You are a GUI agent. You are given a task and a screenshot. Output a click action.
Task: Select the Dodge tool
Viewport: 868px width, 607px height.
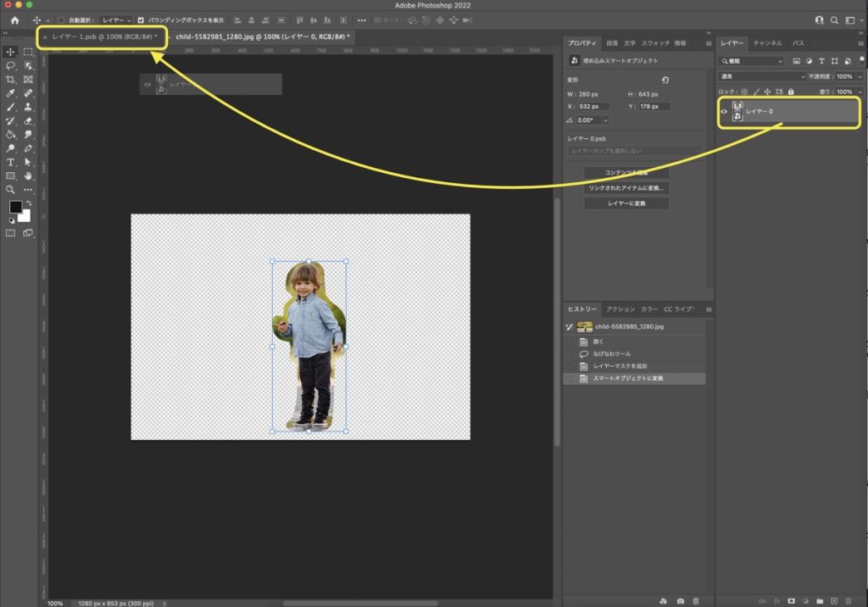10,148
